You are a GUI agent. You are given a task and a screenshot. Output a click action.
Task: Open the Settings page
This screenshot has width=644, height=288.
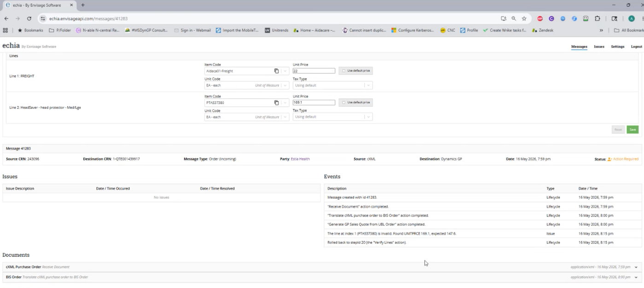coord(617,46)
